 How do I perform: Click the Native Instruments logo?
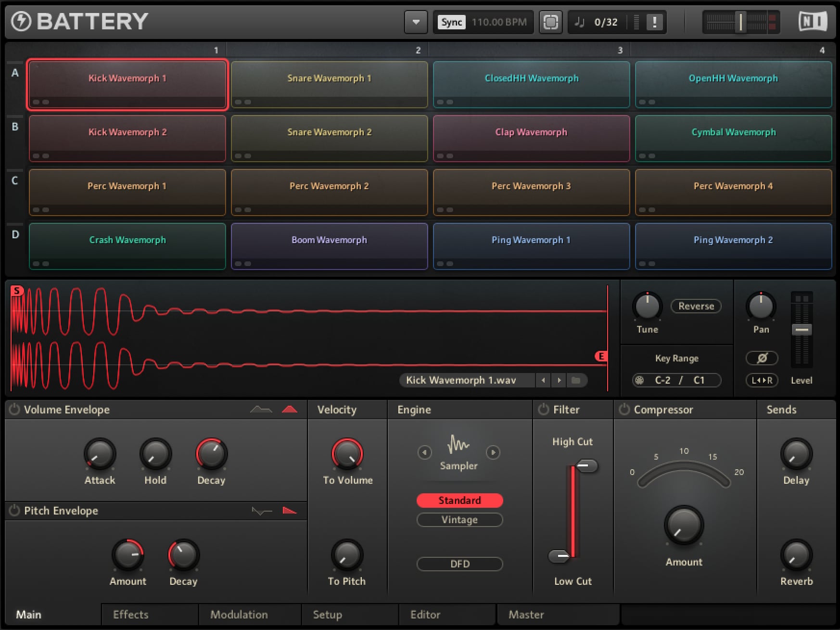(x=812, y=21)
